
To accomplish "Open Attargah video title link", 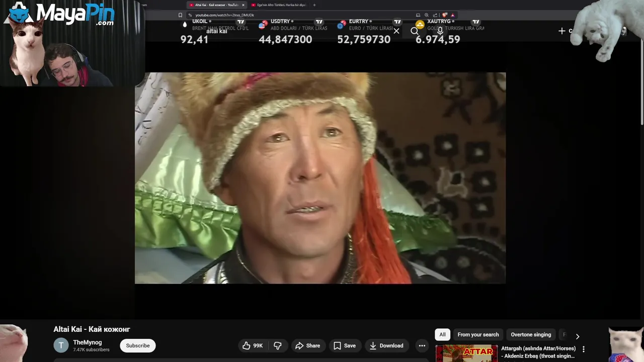I will 538,352.
